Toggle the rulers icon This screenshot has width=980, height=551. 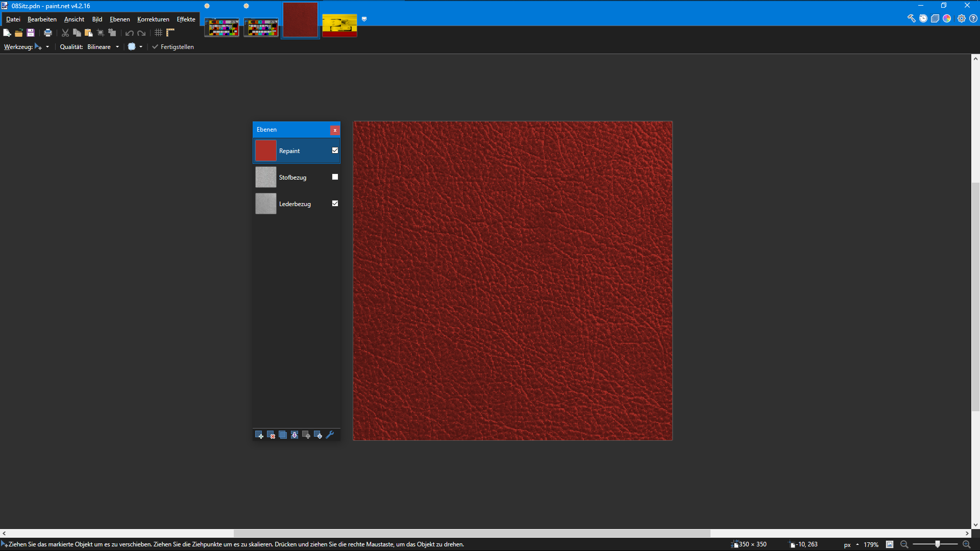point(170,33)
